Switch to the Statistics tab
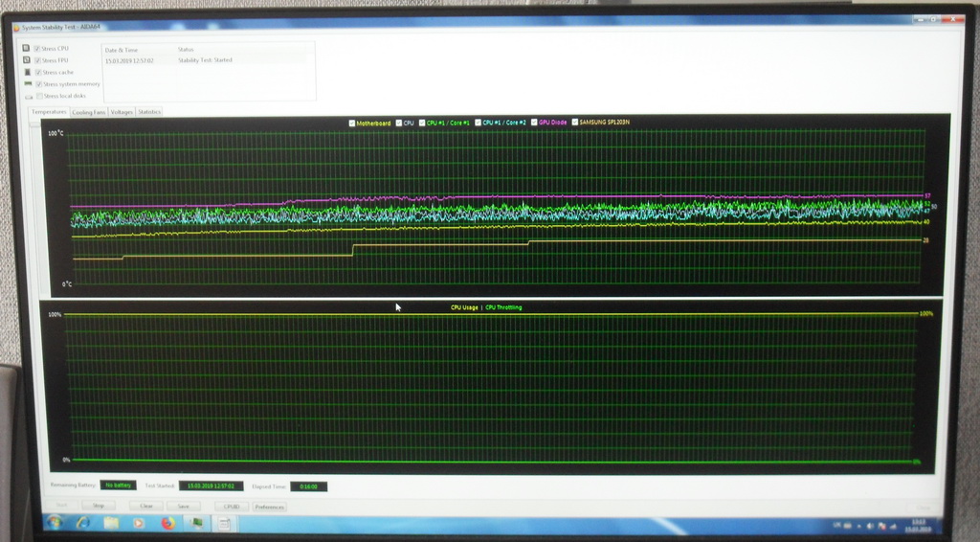This screenshot has width=980, height=542. pos(149,112)
